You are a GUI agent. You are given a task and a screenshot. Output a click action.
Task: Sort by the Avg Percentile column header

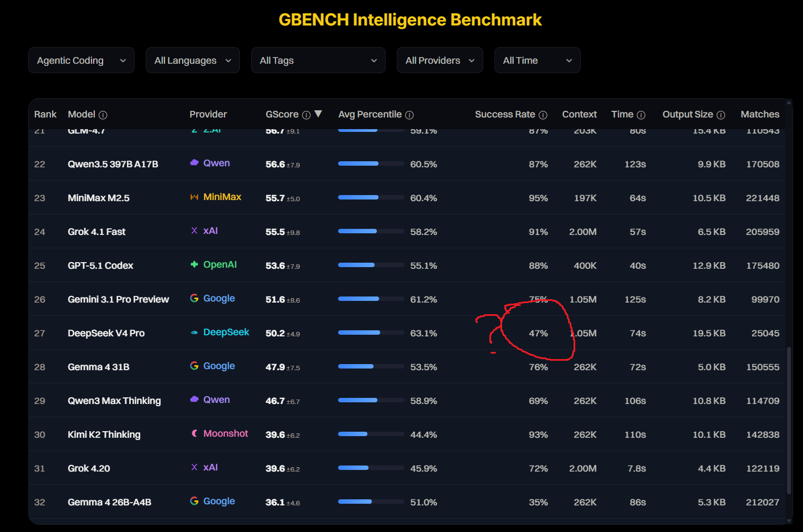coord(370,114)
